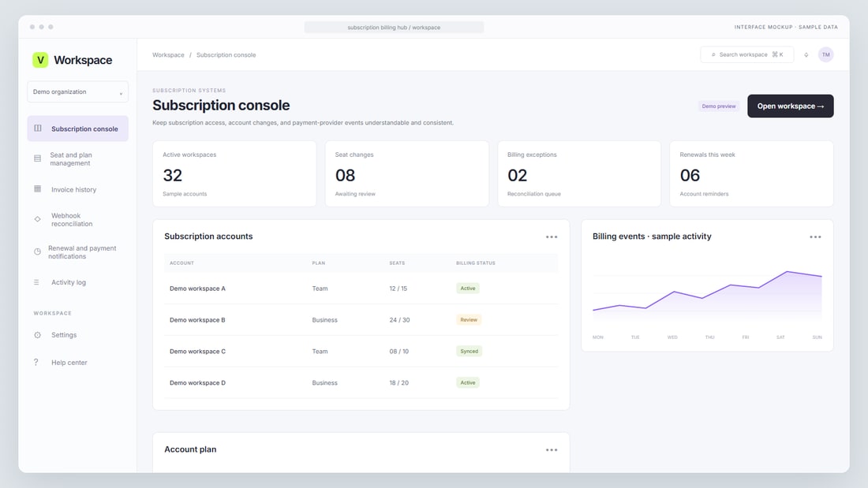
Task: Open Billing events three-dot menu
Action: point(815,237)
